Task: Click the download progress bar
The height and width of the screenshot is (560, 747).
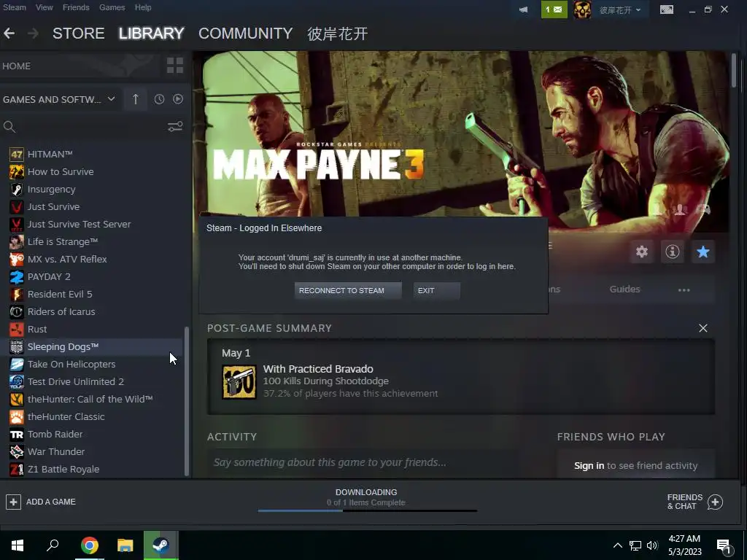Action: (368, 511)
